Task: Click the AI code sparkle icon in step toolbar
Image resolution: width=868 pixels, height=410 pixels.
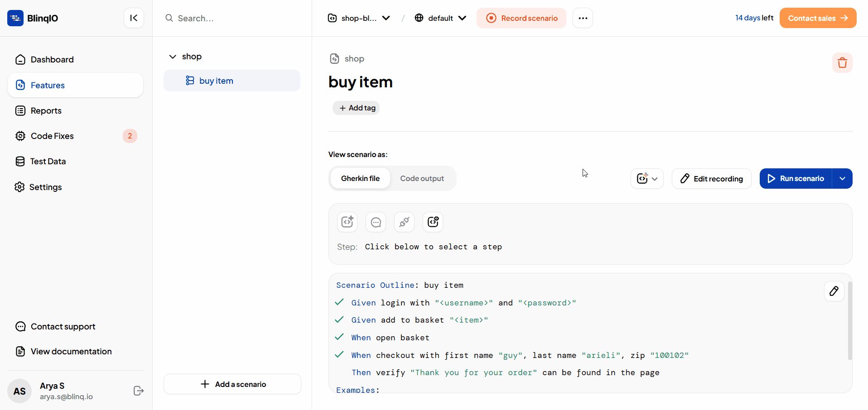Action: point(347,222)
